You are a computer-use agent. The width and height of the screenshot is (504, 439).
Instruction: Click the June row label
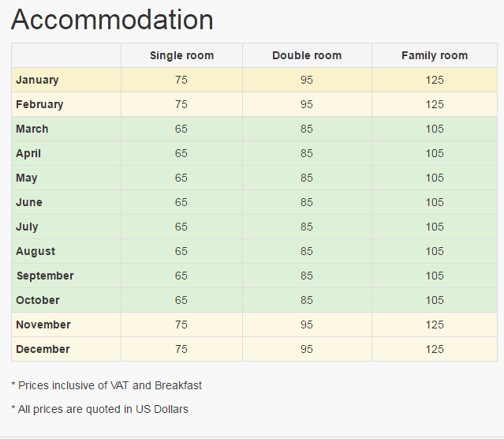29,202
